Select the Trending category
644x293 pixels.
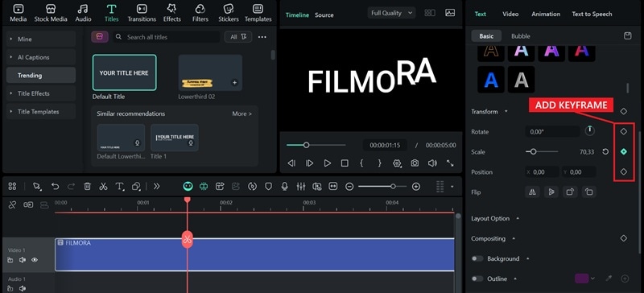41,75
